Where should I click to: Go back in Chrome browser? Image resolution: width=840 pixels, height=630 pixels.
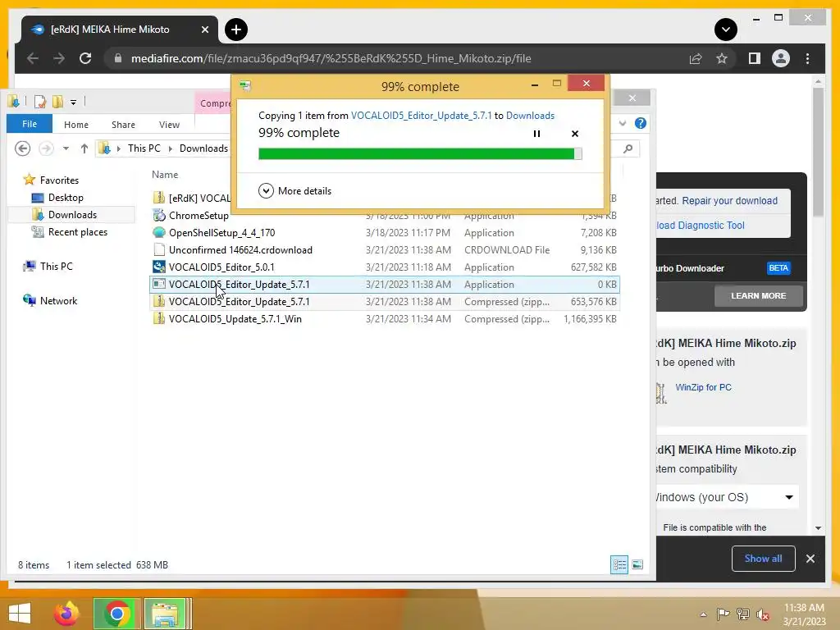(x=33, y=58)
